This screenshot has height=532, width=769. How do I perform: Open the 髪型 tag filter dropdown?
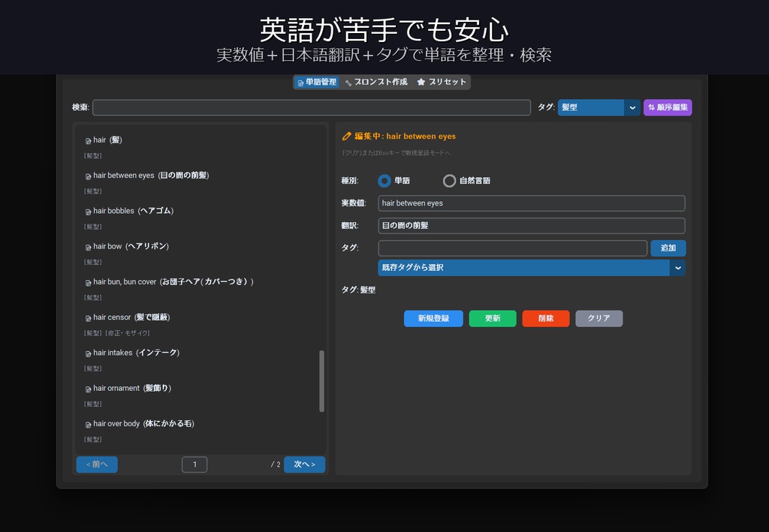coord(593,107)
